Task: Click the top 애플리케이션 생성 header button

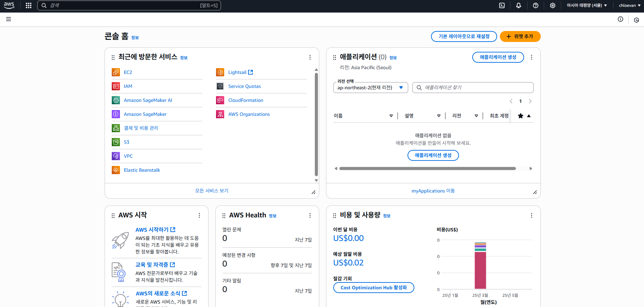Action: click(x=498, y=57)
